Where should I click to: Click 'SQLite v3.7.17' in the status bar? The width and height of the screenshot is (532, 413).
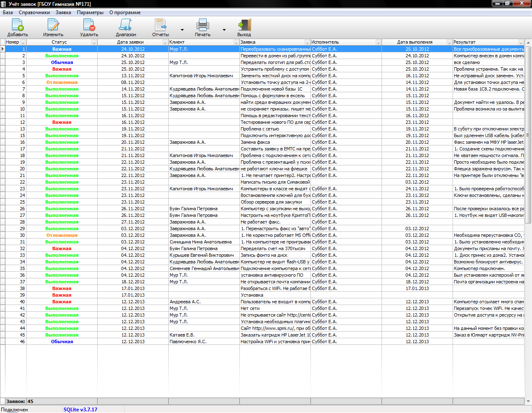[x=80, y=410]
